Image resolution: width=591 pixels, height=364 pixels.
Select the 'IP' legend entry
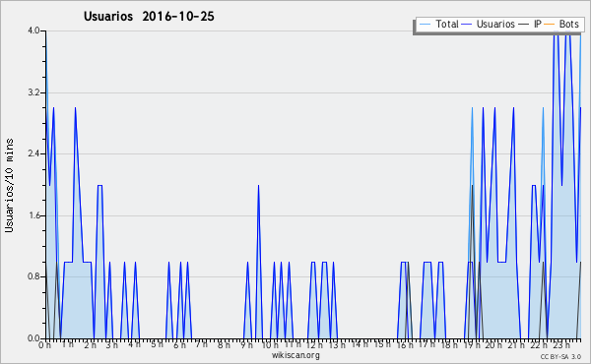[x=530, y=24]
